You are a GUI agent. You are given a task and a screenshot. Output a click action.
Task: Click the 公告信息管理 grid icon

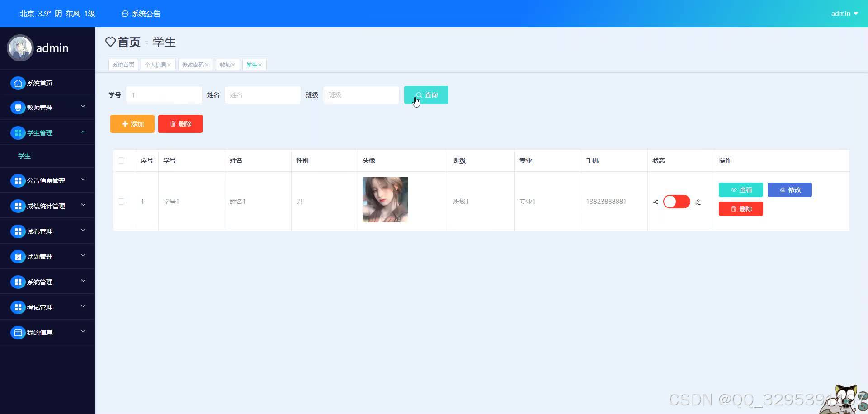tap(18, 180)
